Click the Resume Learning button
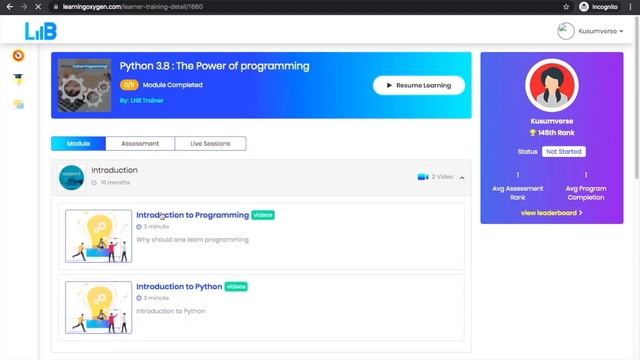Image resolution: width=640 pixels, height=360 pixels. 419,85
